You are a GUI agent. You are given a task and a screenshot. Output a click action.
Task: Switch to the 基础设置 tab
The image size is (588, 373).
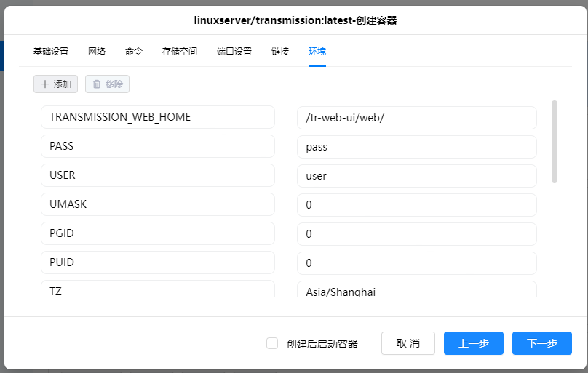point(51,52)
